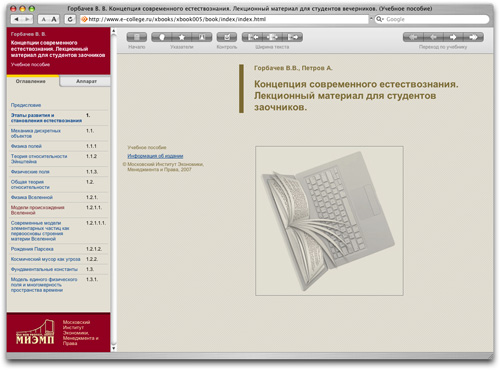Click the laptop-book cover illustration

click(329, 221)
